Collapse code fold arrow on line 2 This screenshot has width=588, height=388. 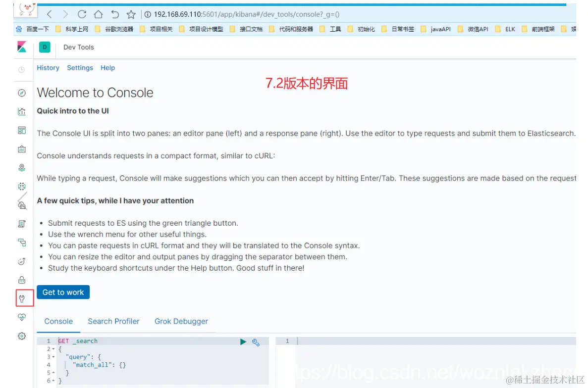53,349
